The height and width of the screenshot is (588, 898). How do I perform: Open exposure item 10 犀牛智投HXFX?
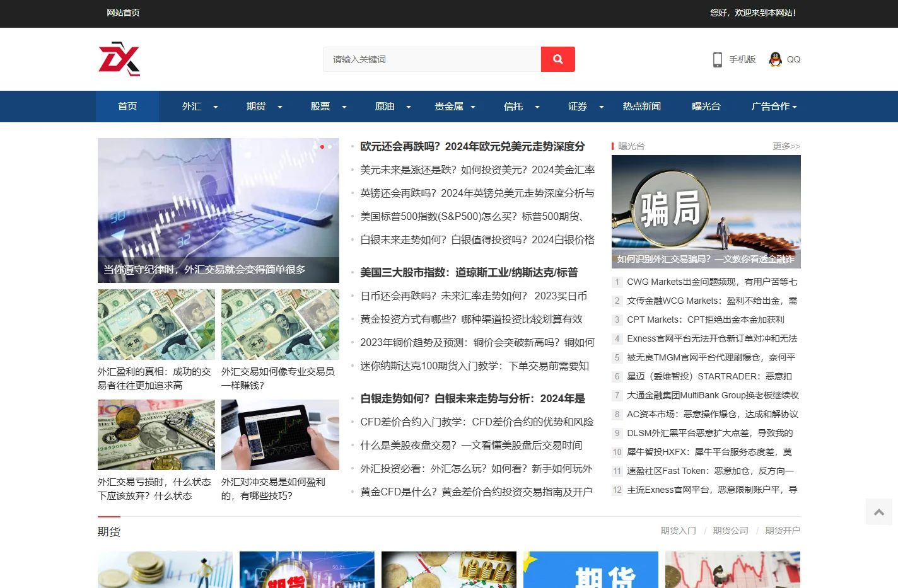click(709, 452)
